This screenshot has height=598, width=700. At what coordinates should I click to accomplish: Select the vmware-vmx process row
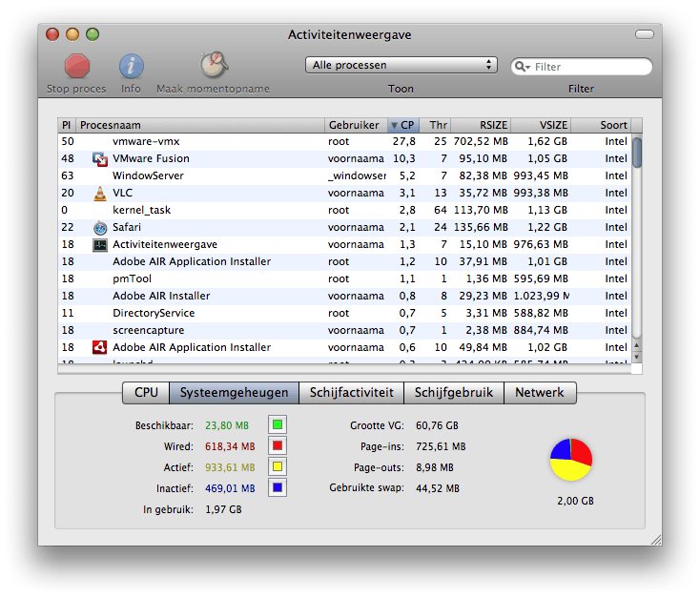coord(344,141)
